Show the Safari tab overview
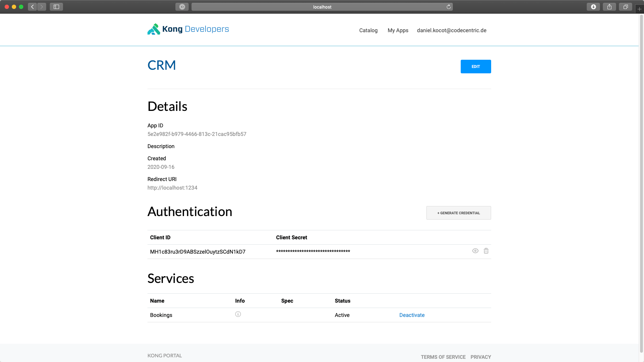Viewport: 644px width, 362px height. (x=625, y=7)
